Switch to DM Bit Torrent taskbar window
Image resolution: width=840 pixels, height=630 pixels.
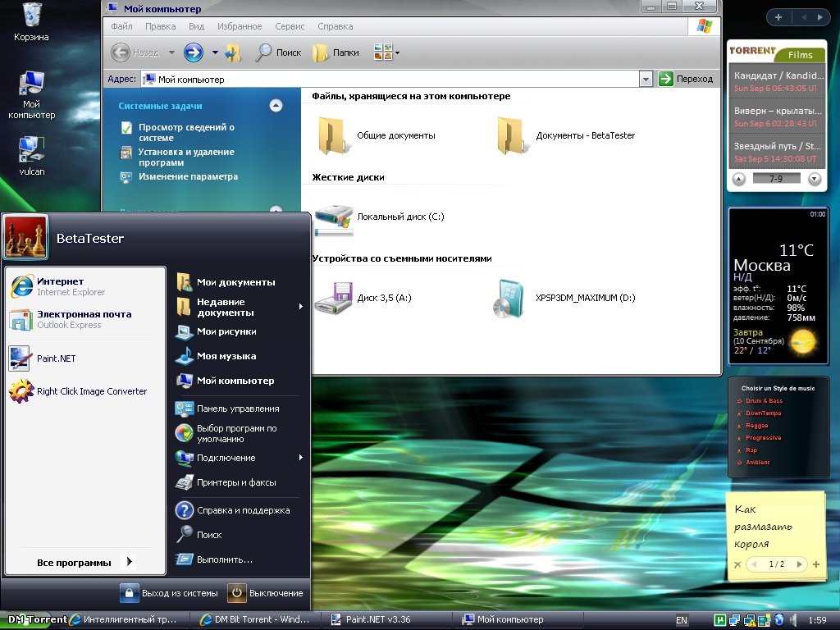click(x=257, y=619)
